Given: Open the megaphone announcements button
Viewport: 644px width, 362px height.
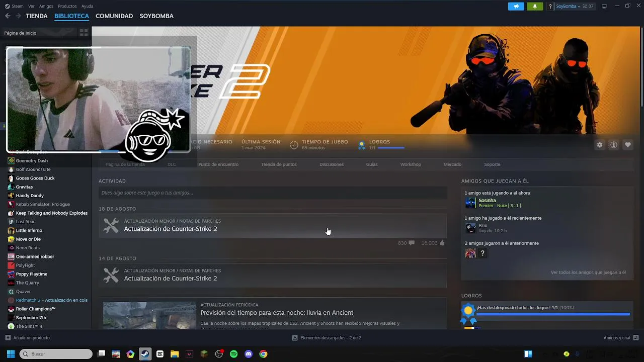Looking at the screenshot, I should click(516, 7).
